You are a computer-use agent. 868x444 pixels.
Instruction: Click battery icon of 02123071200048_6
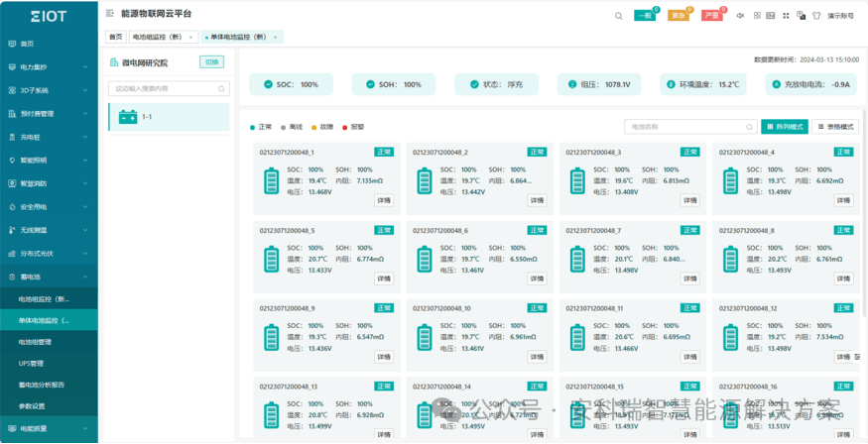(425, 260)
